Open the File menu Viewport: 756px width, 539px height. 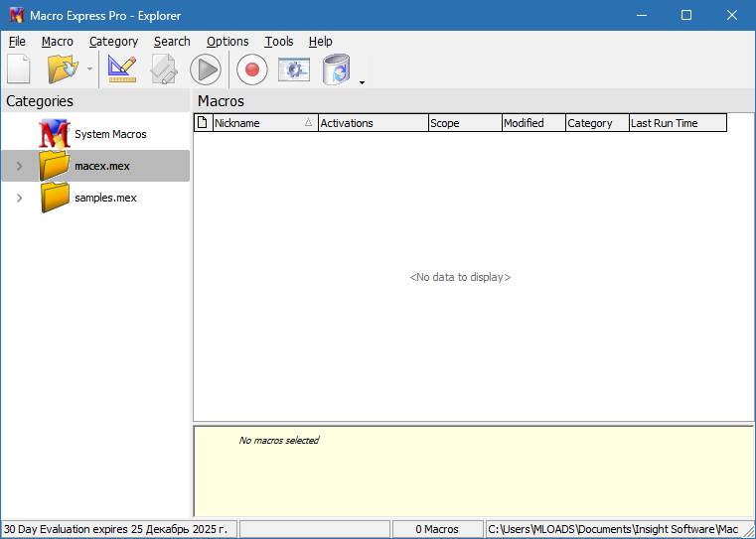(17, 42)
